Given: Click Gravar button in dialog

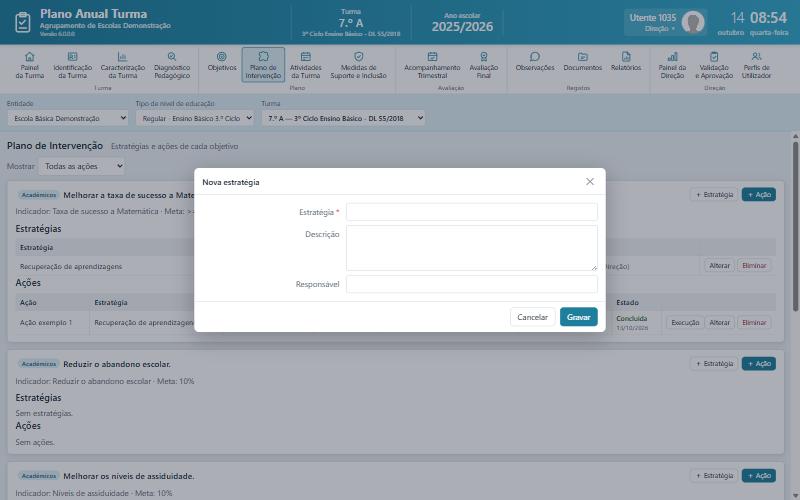Looking at the screenshot, I should [x=579, y=317].
